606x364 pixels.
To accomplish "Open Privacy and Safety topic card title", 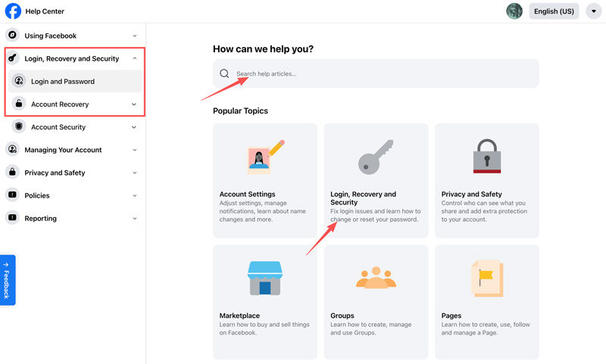I will [x=471, y=194].
